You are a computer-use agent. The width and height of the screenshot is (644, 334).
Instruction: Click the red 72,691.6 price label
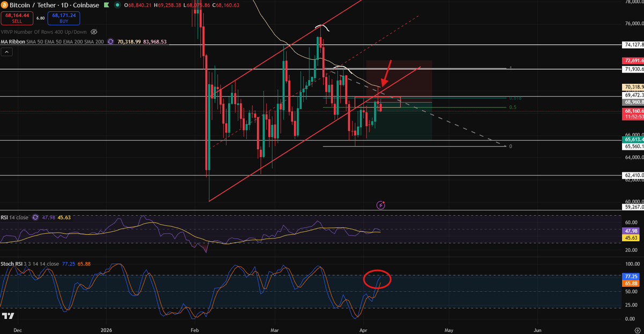point(633,61)
